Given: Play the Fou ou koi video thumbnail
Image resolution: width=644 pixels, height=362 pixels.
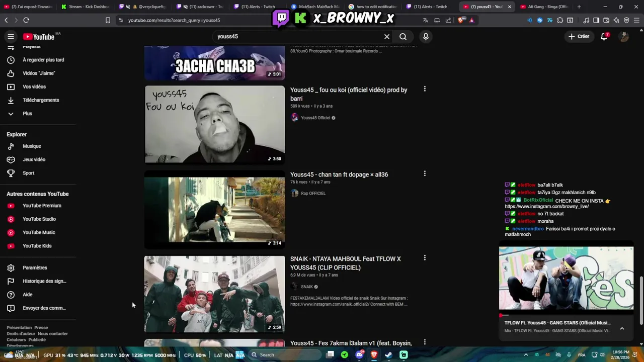Looking at the screenshot, I should coord(215,124).
